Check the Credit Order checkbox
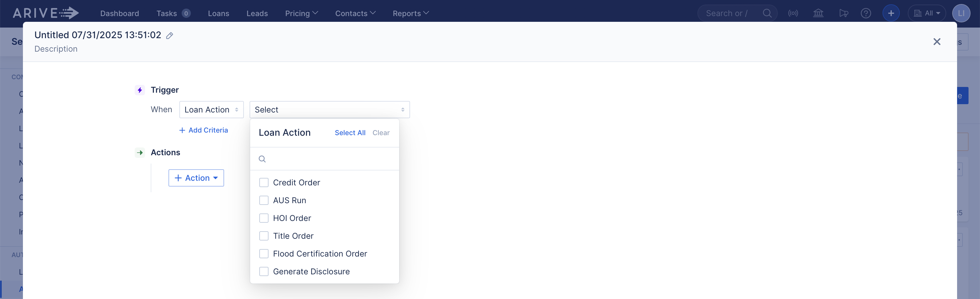 (264, 182)
